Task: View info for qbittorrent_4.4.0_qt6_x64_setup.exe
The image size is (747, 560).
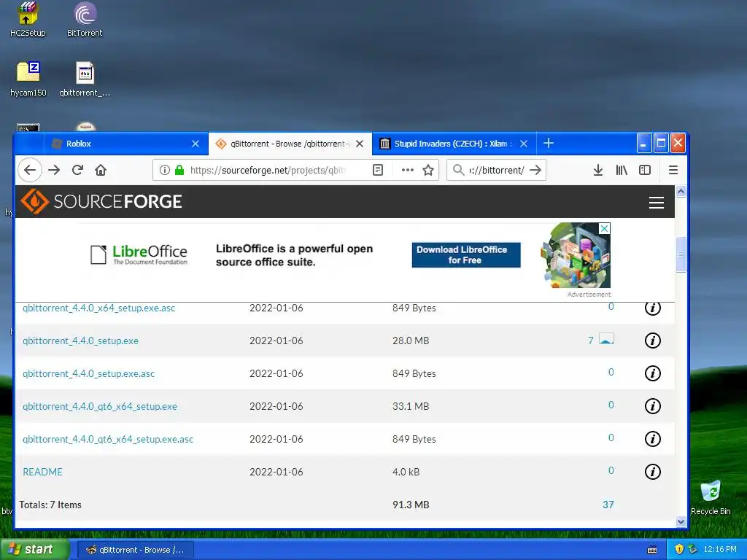Action: click(x=653, y=406)
